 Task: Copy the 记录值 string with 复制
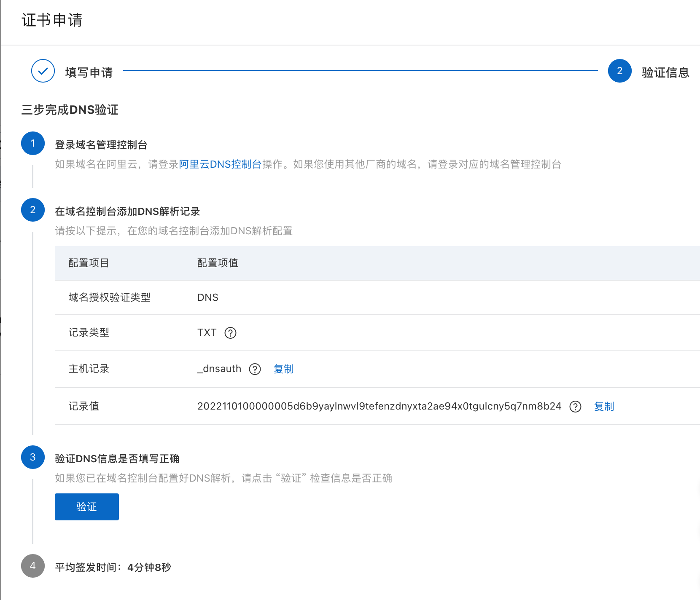tap(604, 407)
